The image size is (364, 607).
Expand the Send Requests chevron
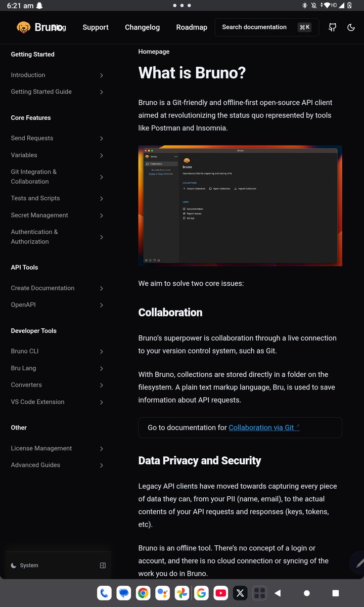tap(102, 139)
